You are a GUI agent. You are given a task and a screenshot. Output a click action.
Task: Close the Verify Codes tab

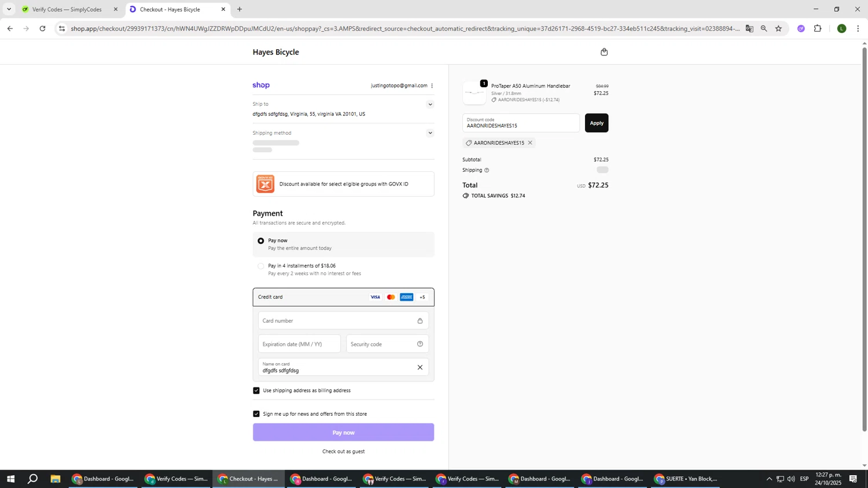coord(115,9)
